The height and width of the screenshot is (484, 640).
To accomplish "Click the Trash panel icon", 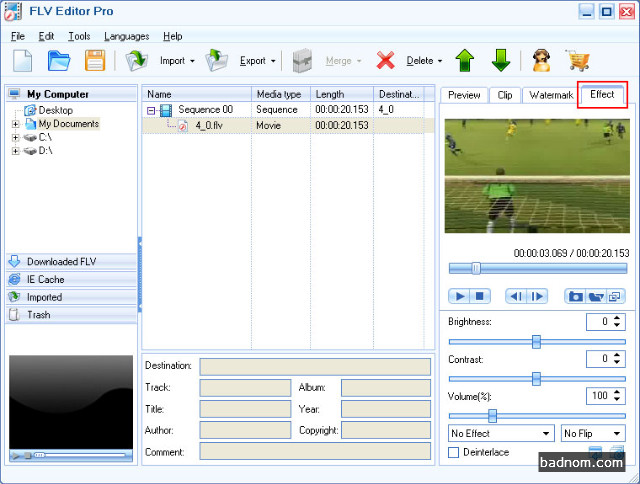I will coord(14,315).
